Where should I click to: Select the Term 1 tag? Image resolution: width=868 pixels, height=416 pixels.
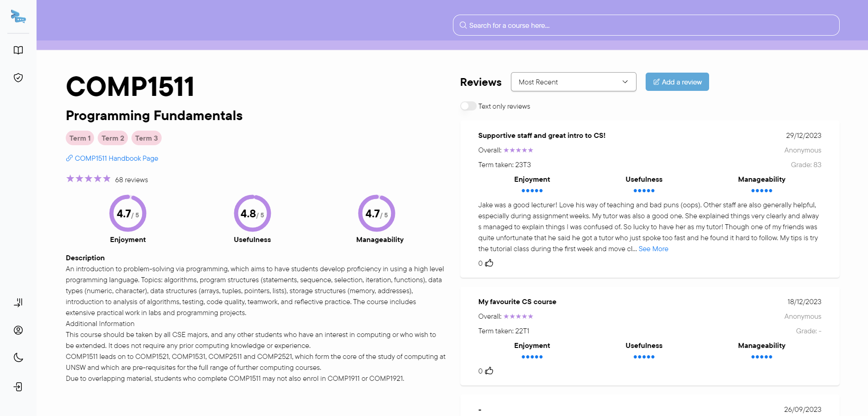(x=80, y=138)
